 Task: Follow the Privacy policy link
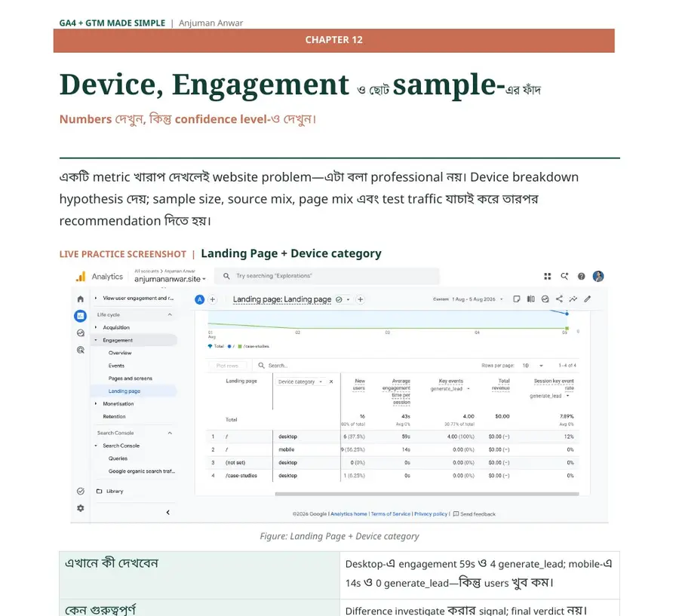tap(431, 514)
